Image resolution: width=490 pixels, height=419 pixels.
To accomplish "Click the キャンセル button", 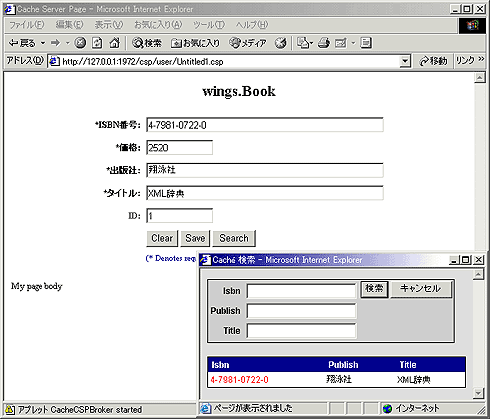I will coord(421,289).
